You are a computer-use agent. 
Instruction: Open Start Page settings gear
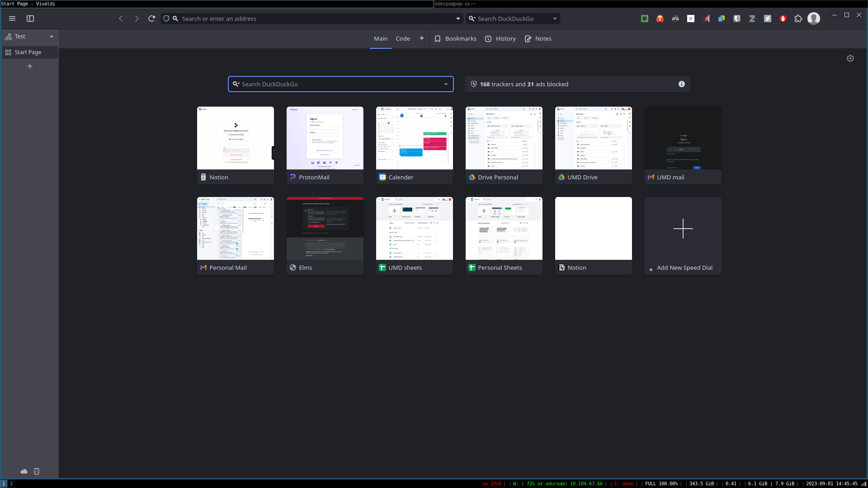click(x=850, y=58)
